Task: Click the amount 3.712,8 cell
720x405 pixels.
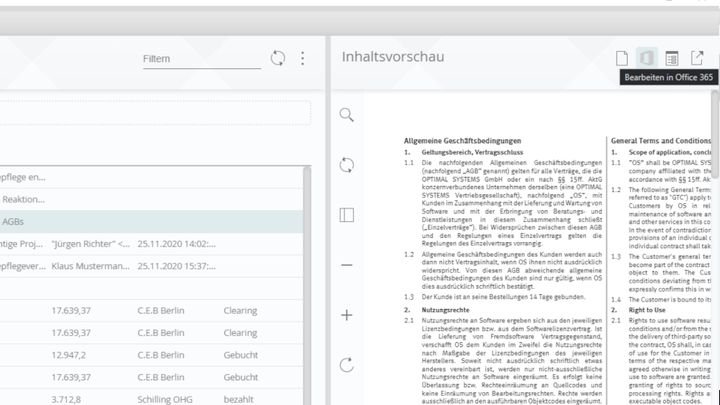Action: point(66,399)
